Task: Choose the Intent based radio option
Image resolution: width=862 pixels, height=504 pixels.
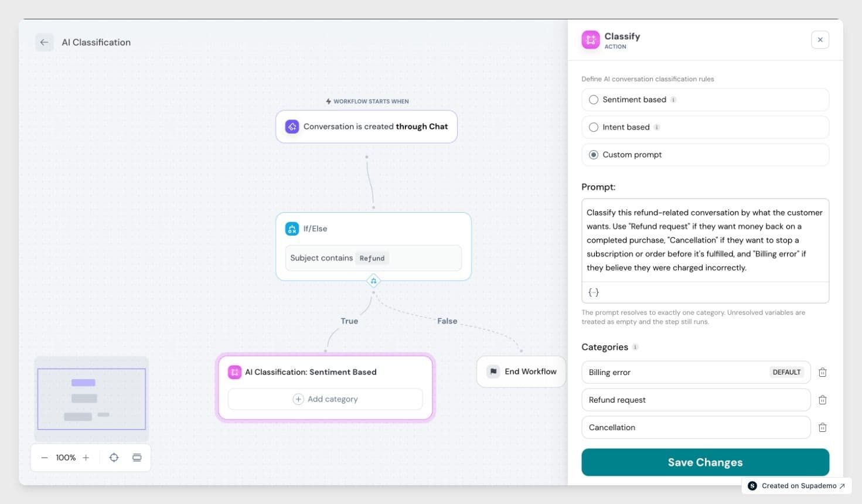Action: point(594,127)
